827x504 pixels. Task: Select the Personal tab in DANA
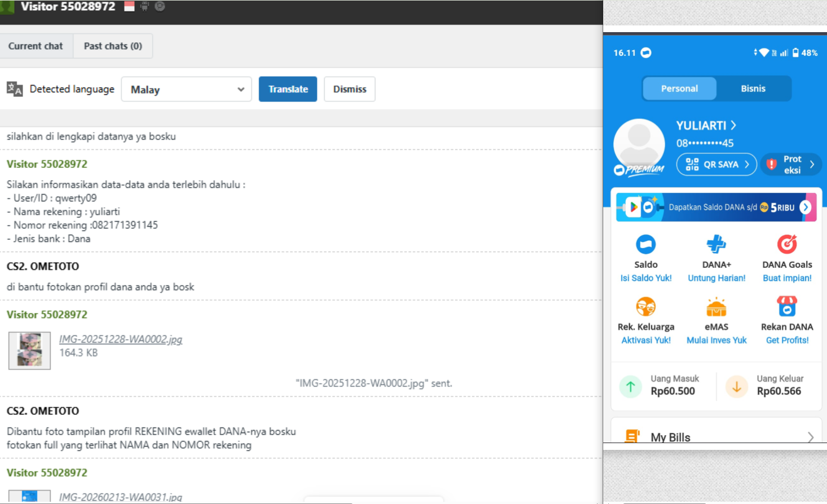679,89
